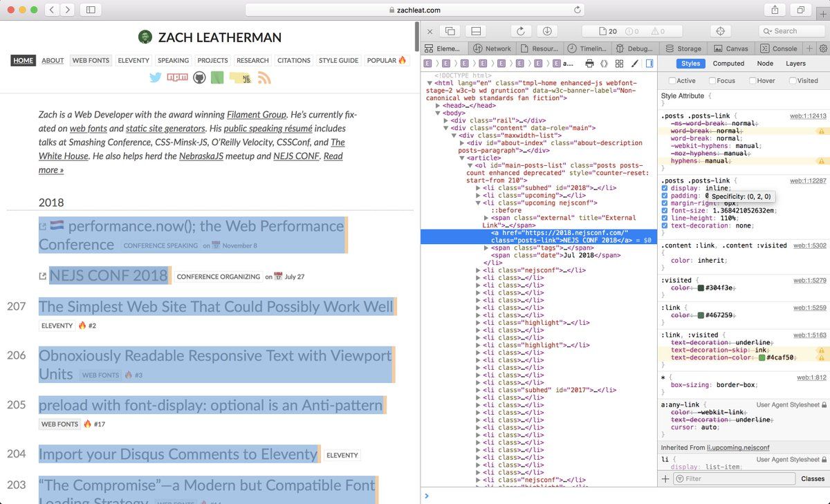
Task: Detach the inspector into separate window
Action: 450,31
